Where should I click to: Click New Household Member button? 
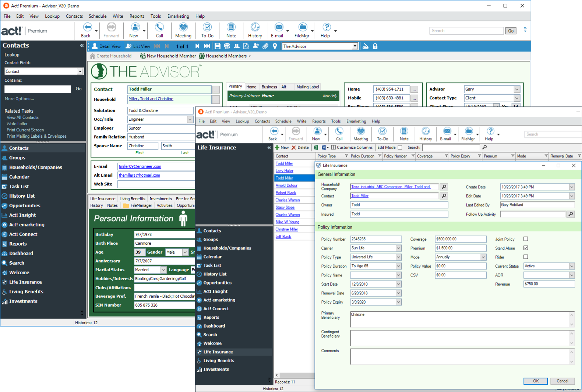(168, 56)
